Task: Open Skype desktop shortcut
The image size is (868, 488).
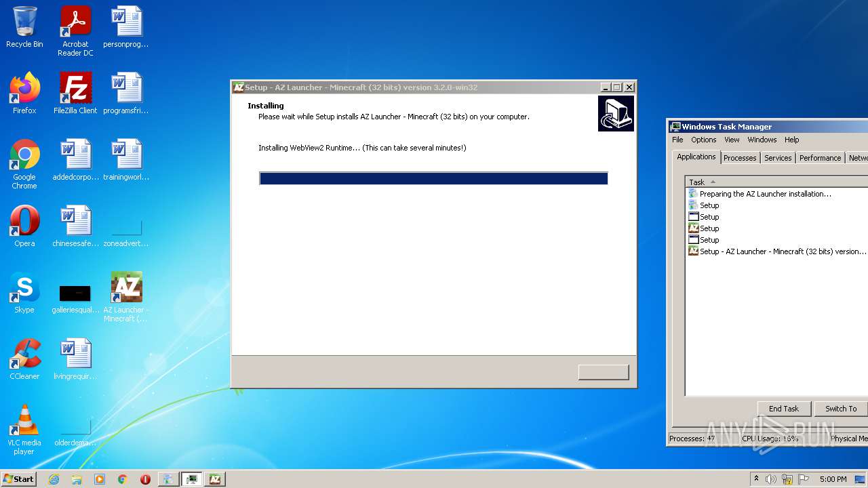Action: point(24,293)
